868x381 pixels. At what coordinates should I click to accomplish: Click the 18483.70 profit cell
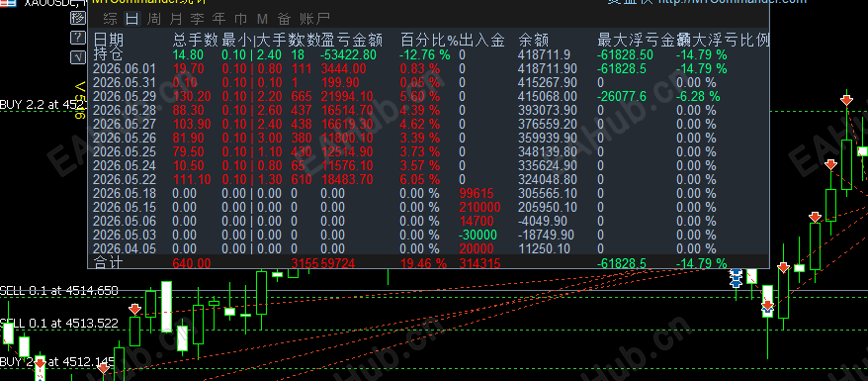tap(347, 179)
